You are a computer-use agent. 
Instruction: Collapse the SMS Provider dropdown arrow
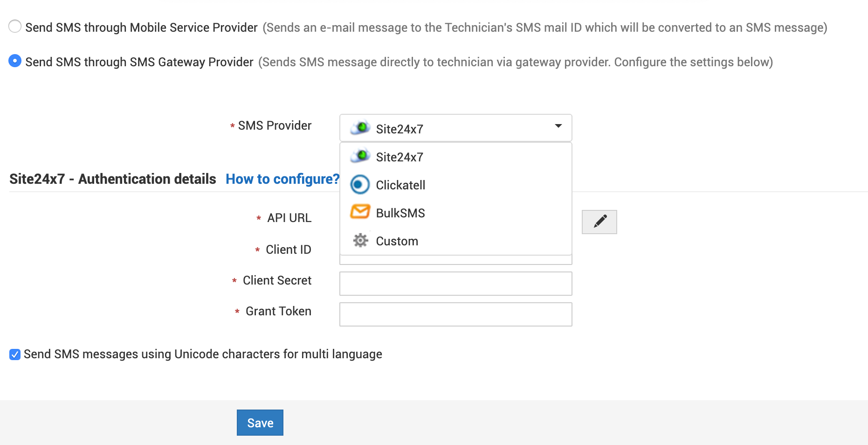558,126
